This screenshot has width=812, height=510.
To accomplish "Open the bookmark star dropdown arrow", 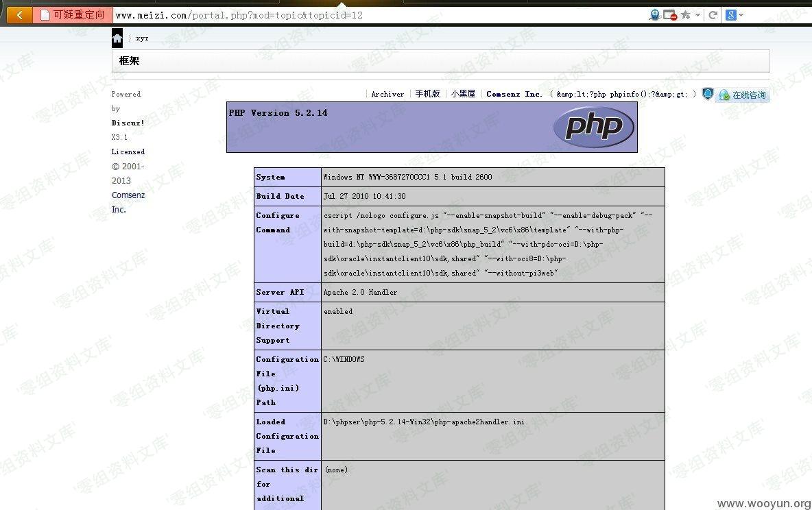I will [697, 14].
